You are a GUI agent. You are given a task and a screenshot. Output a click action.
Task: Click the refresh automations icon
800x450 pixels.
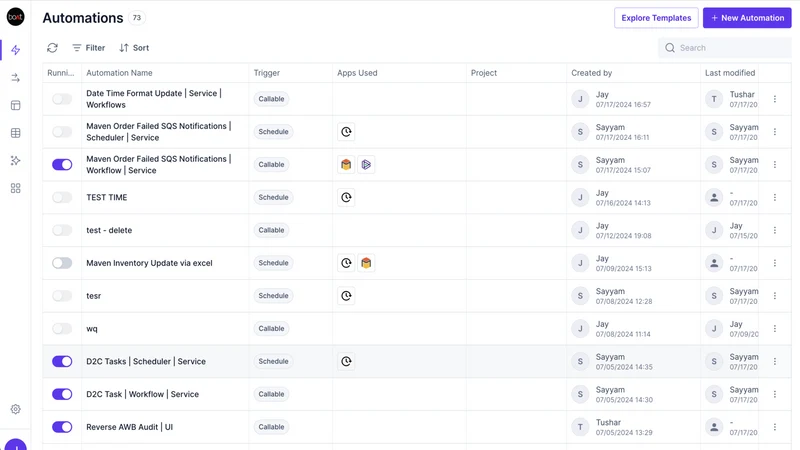pos(53,48)
